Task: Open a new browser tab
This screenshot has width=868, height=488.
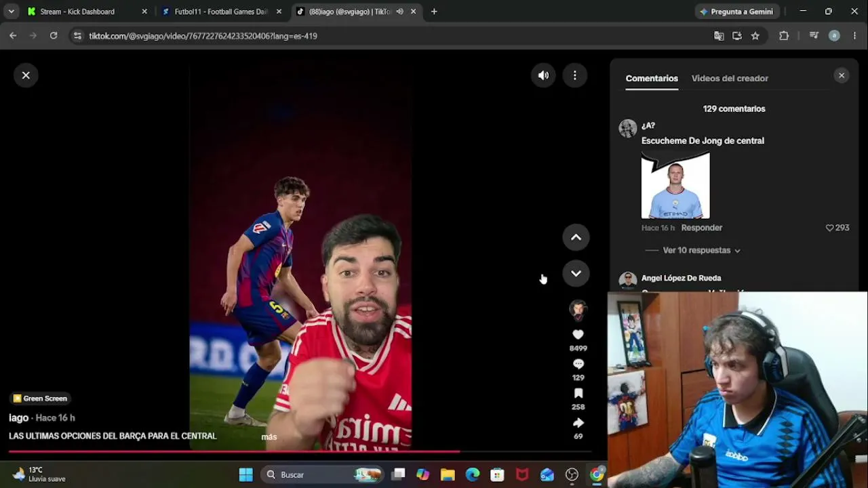Action: tap(434, 12)
